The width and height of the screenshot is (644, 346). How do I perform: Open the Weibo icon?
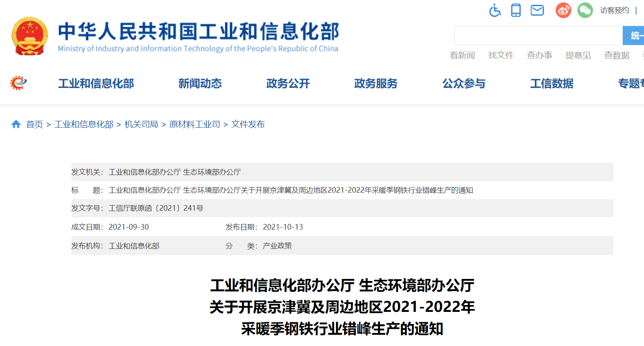tap(563, 10)
